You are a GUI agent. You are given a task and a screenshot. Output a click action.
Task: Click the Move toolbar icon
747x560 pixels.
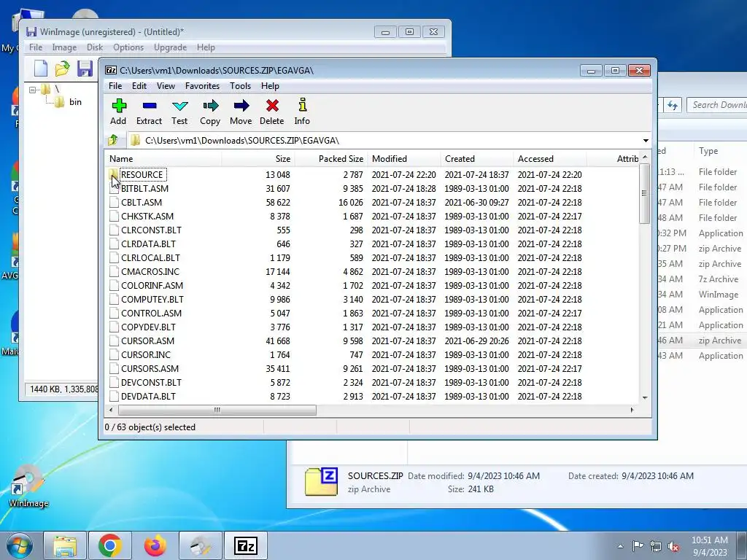coord(241,112)
